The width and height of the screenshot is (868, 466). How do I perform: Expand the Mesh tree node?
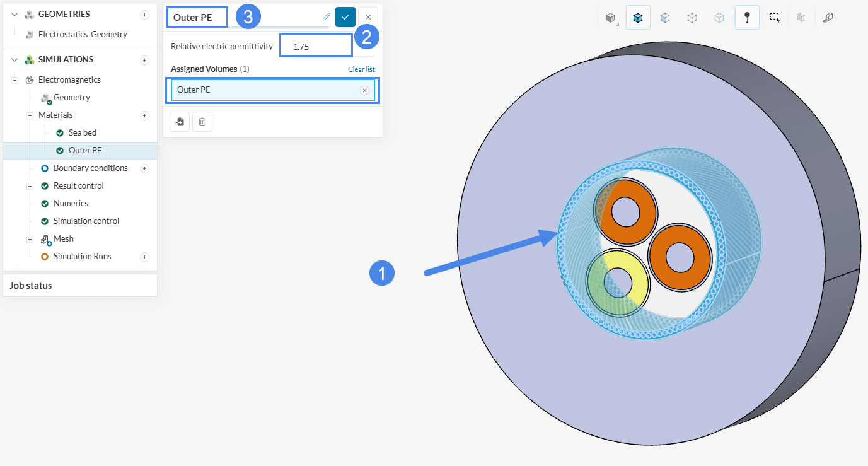point(30,239)
